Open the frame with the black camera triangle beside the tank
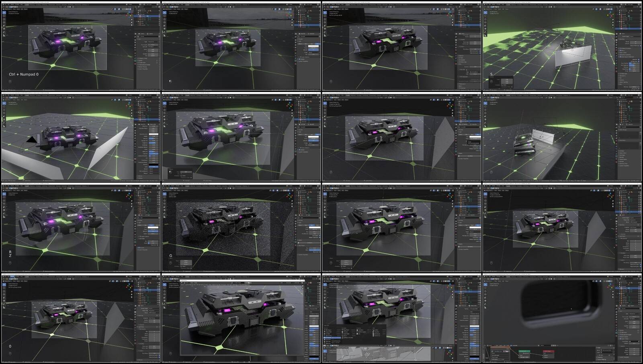This screenshot has width=643, height=364. [x=80, y=137]
